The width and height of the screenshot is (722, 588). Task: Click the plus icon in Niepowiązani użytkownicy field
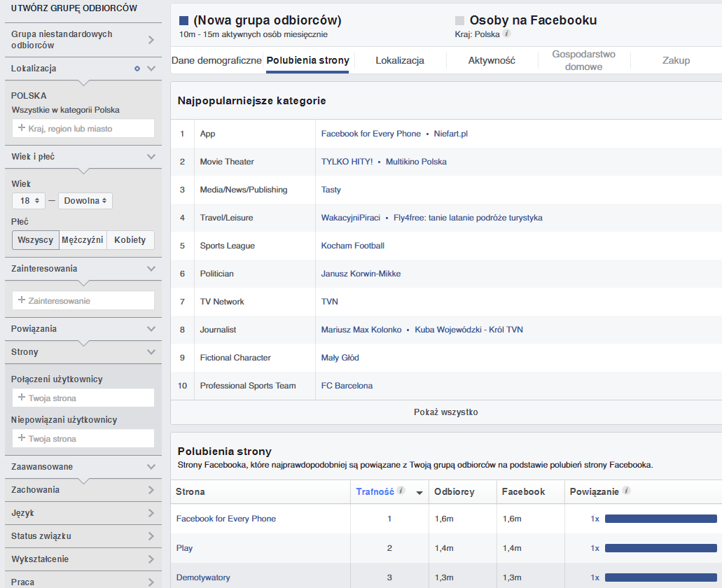coord(22,438)
